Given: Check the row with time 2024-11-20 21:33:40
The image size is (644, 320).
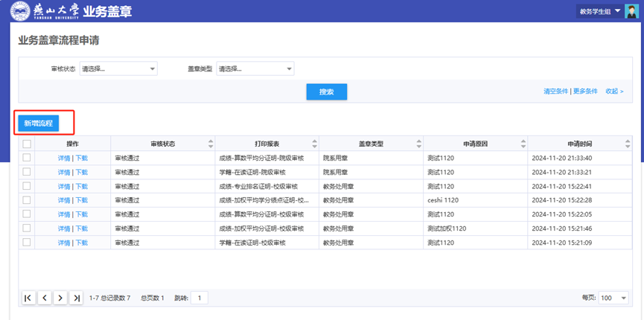Looking at the screenshot, I should point(27,158).
